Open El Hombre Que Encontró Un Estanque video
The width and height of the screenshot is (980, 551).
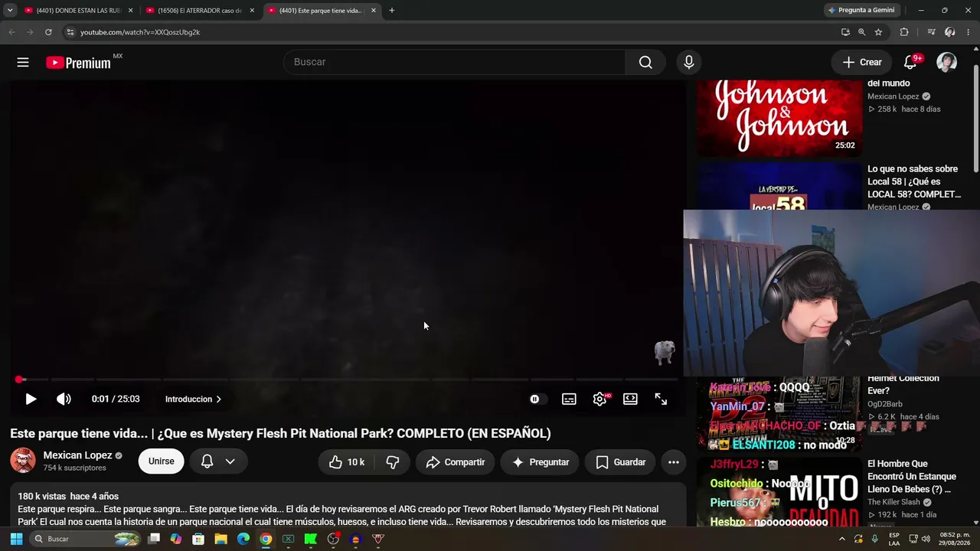pyautogui.click(x=912, y=477)
